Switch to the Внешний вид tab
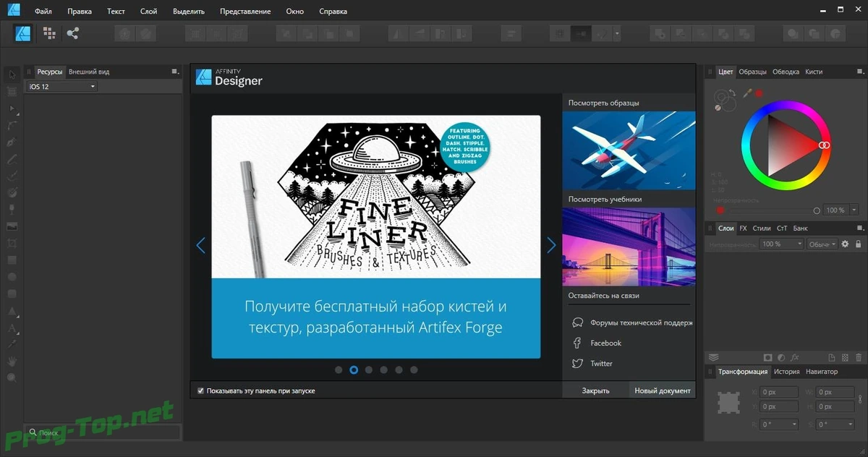The height and width of the screenshot is (457, 868). click(x=89, y=72)
